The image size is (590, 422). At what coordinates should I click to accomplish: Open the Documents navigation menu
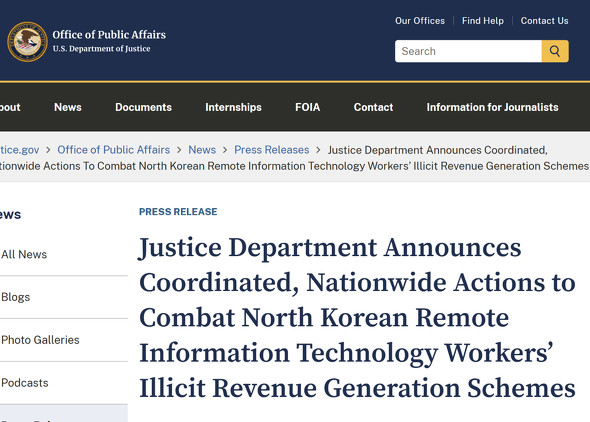pos(143,107)
